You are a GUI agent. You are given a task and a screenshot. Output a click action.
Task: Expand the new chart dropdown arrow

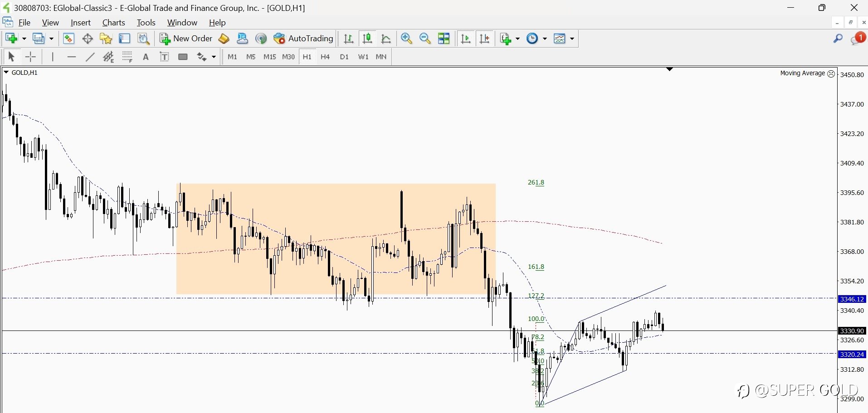tap(24, 39)
